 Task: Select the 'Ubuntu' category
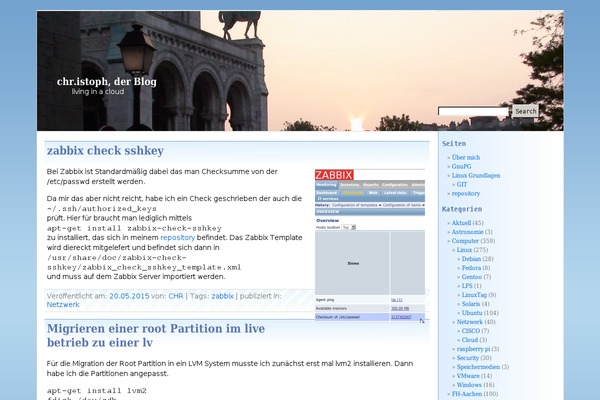tap(472, 313)
